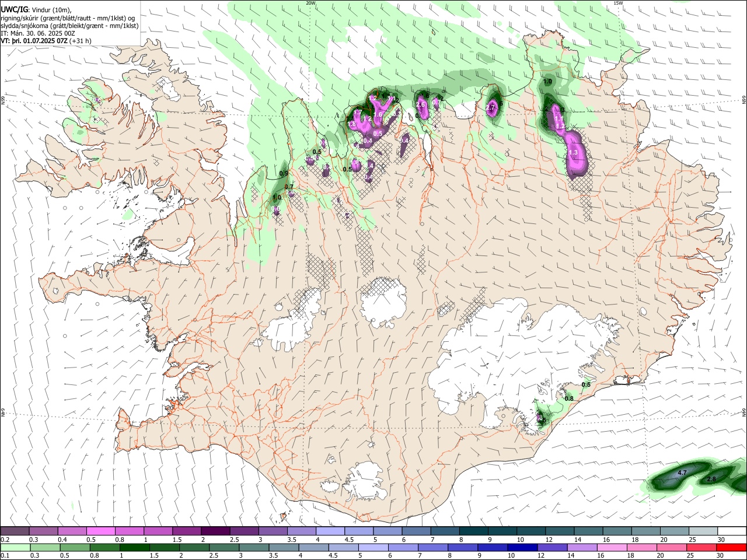The width and height of the screenshot is (747, 560).
Task: Select the darkest purple snow legend swatch at 2
Action: tap(215, 531)
